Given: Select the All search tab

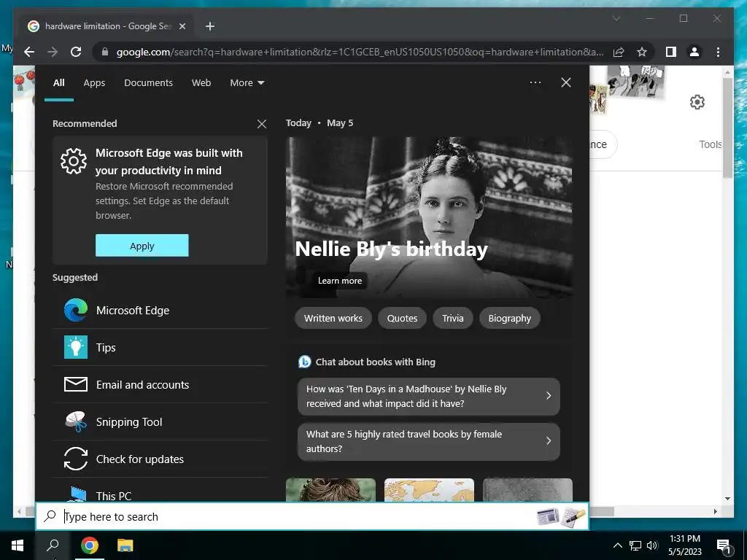Looking at the screenshot, I should point(58,83).
